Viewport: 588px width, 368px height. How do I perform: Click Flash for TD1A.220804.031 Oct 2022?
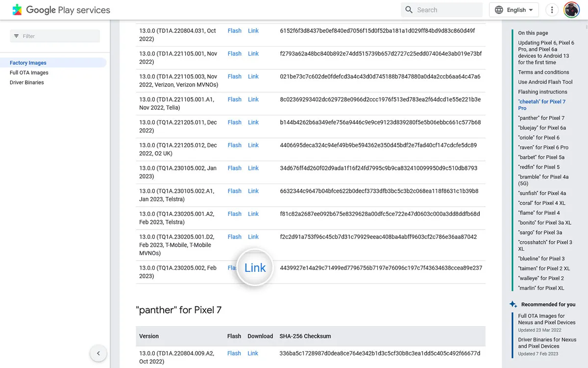pos(234,31)
